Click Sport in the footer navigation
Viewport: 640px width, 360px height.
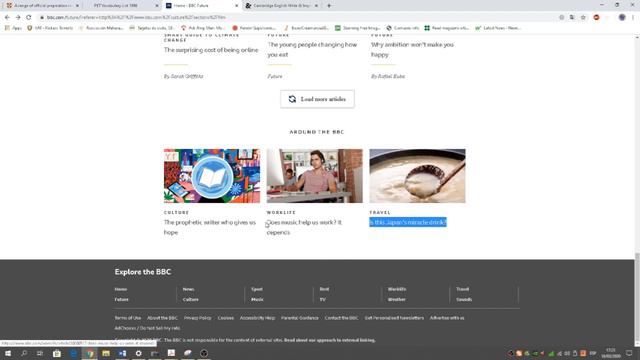click(257, 289)
